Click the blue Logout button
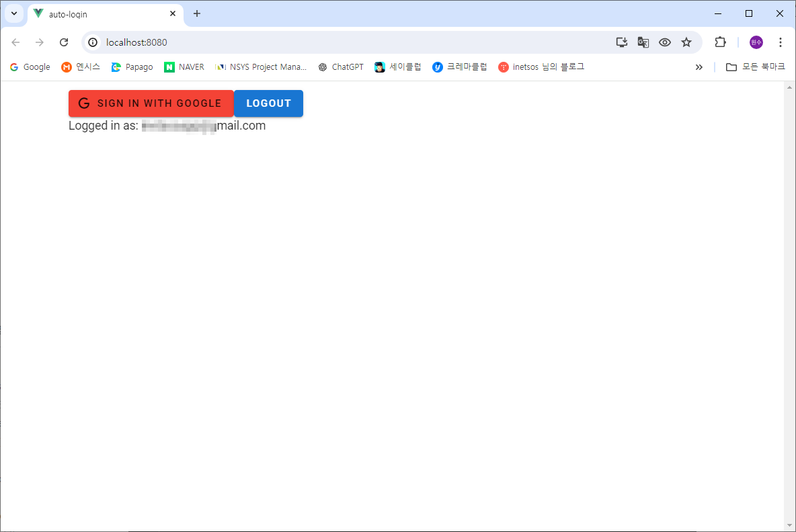796x532 pixels. tap(268, 103)
